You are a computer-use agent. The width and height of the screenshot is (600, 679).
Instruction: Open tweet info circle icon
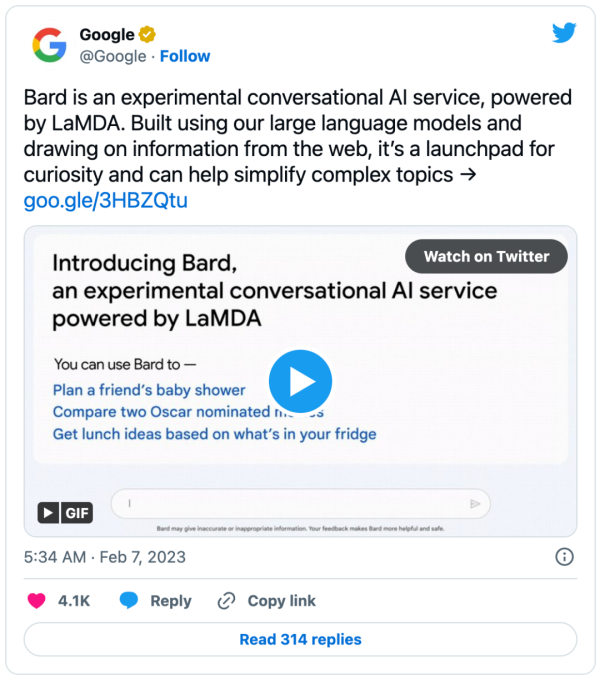pos(564,557)
